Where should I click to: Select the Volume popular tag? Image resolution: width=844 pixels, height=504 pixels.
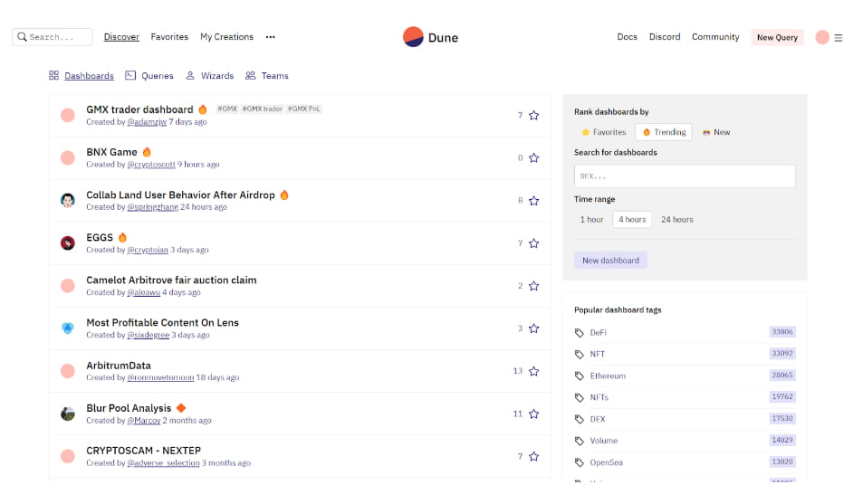click(x=603, y=441)
